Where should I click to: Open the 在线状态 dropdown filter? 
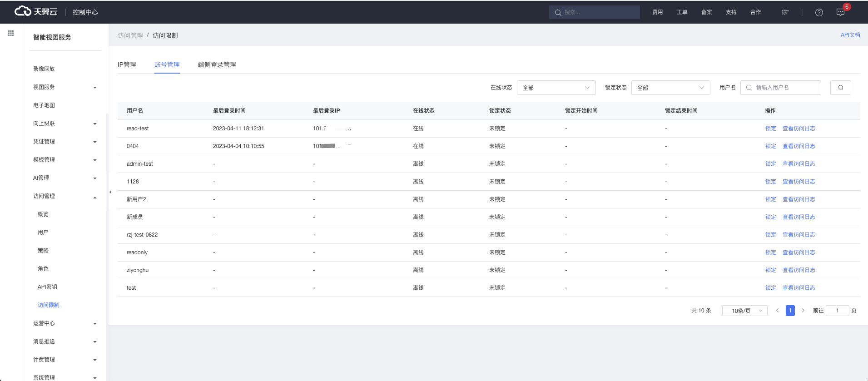pyautogui.click(x=556, y=88)
